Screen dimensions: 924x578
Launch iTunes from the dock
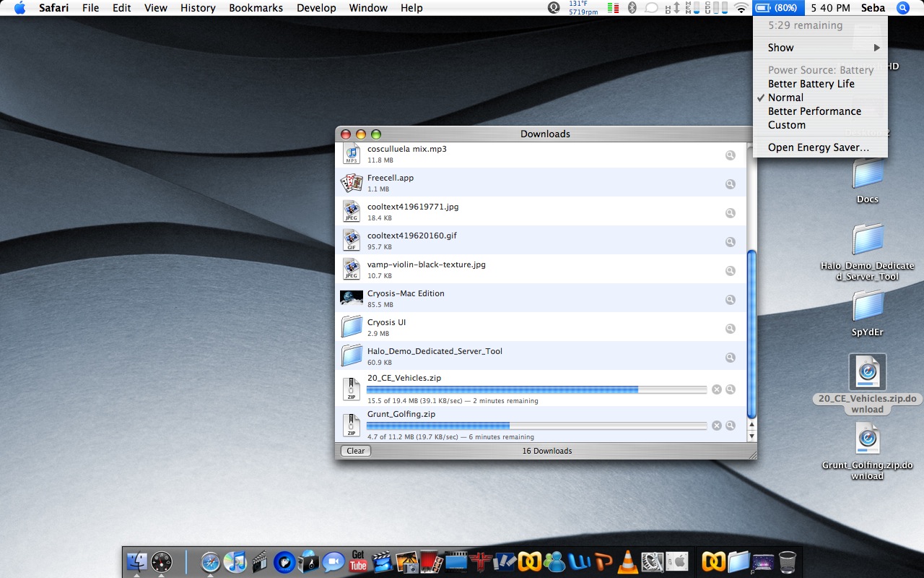pyautogui.click(x=235, y=561)
